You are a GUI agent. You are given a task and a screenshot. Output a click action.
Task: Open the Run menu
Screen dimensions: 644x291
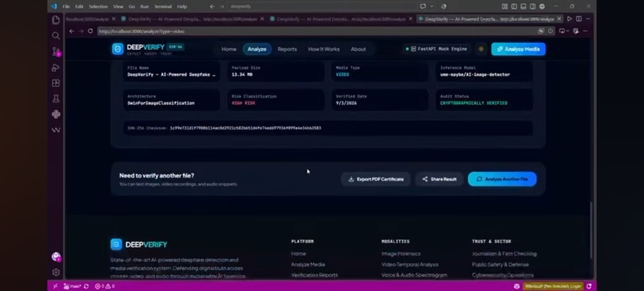(145, 6)
